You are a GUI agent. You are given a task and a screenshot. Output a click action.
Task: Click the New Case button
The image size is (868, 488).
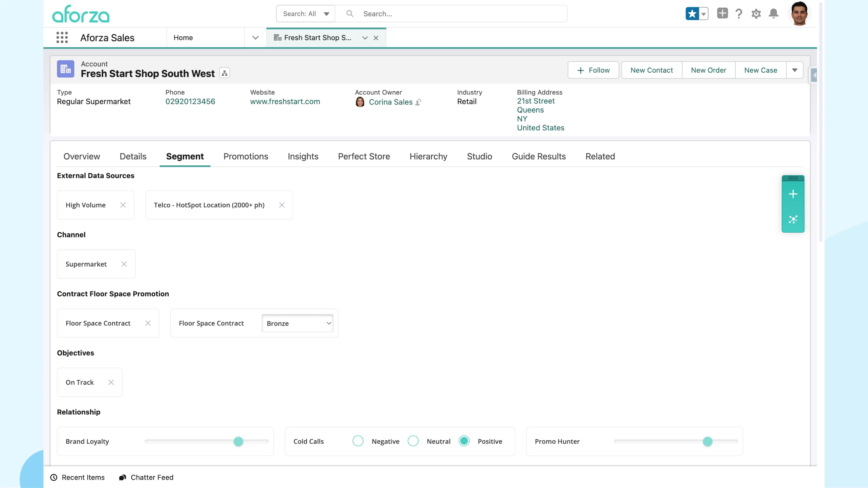click(761, 70)
